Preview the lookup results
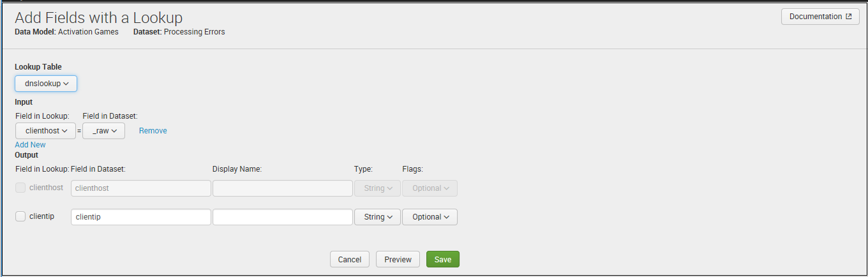Viewport: 868px width, 277px height. tap(398, 259)
